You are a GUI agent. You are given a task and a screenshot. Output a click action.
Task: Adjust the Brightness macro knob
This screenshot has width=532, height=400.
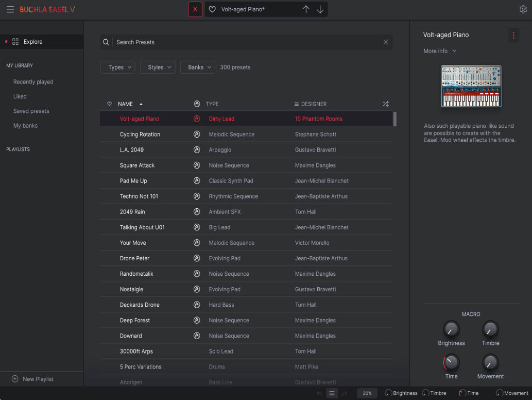pyautogui.click(x=451, y=329)
